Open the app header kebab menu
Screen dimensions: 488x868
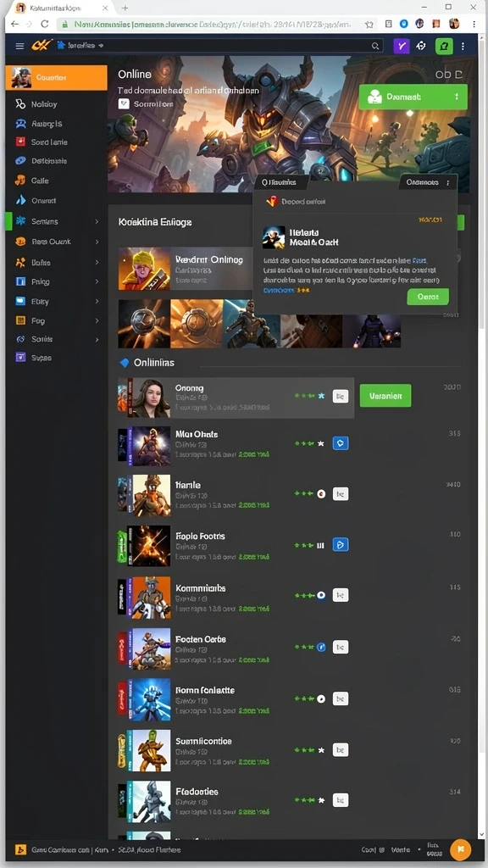click(x=463, y=46)
